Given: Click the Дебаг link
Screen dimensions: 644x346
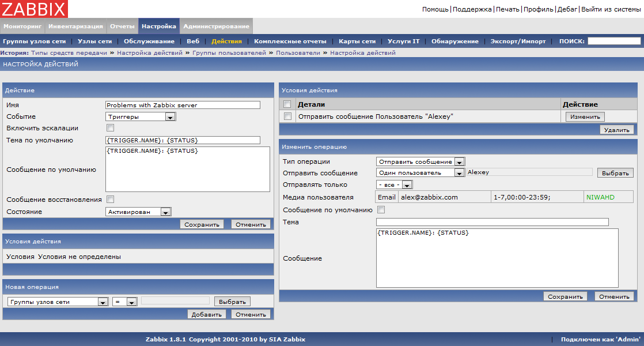Looking at the screenshot, I should (567, 9).
